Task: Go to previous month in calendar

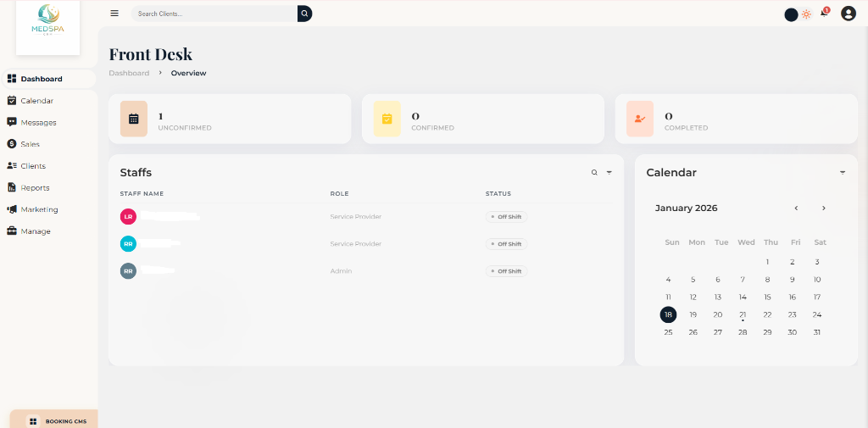Action: click(796, 208)
